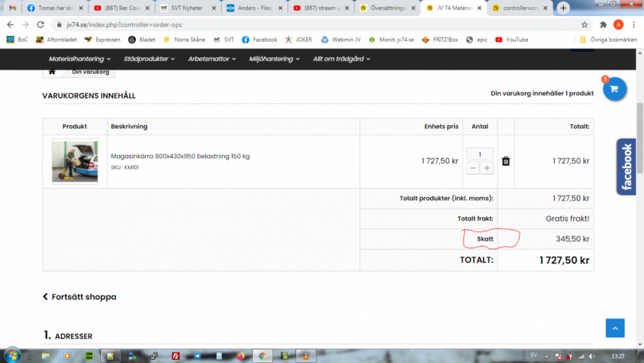Increase quantity with the plus button
The height and width of the screenshot is (363, 644).
[x=488, y=168]
